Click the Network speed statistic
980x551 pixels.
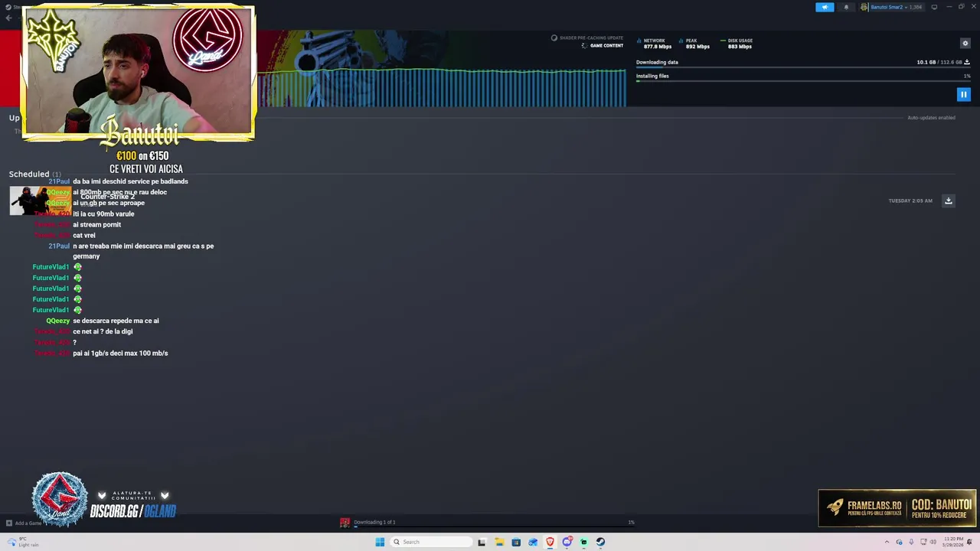655,44
